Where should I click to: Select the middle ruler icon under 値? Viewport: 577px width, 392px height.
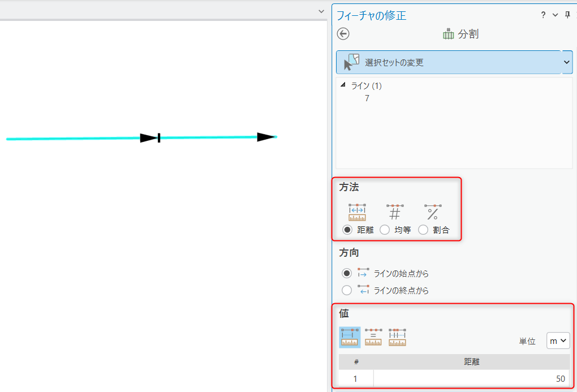(x=373, y=337)
